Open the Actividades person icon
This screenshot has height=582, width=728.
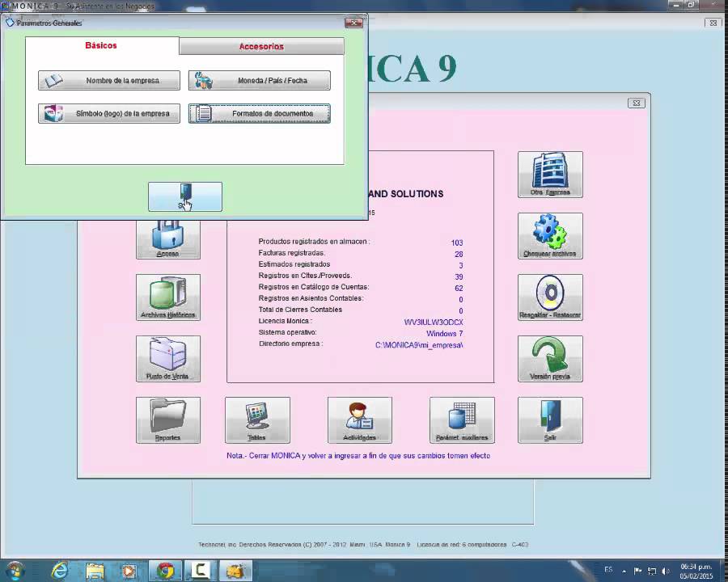click(360, 420)
